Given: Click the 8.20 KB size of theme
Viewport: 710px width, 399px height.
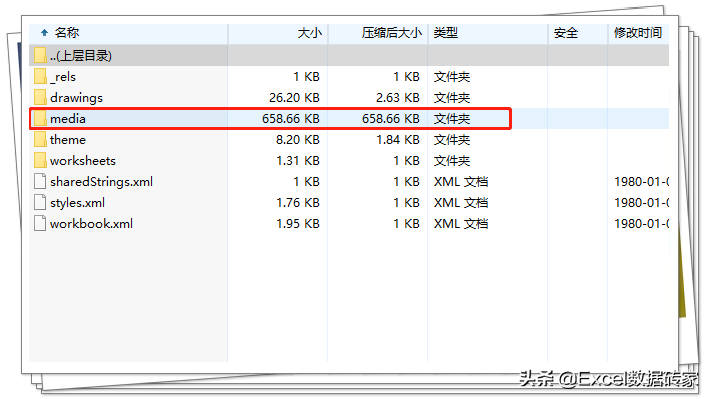Looking at the screenshot, I should coord(298,139).
